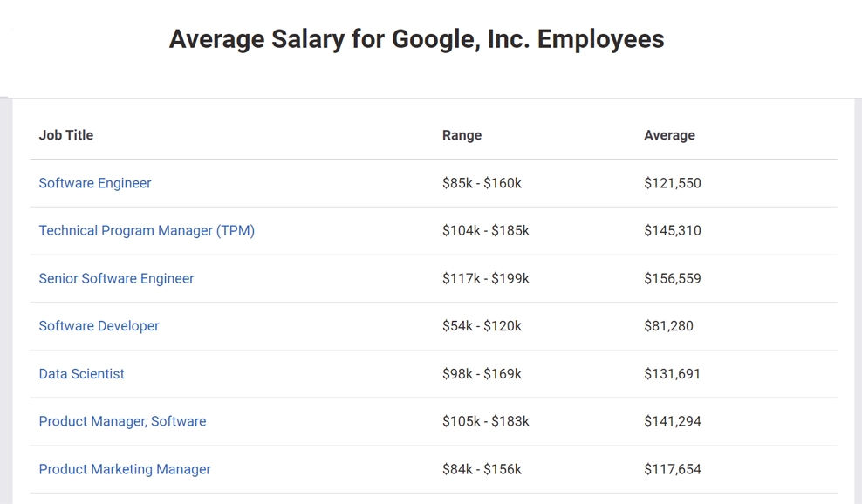Viewport: 862px width, 504px height.
Task: Sort the table by Job Title column
Action: coord(65,135)
